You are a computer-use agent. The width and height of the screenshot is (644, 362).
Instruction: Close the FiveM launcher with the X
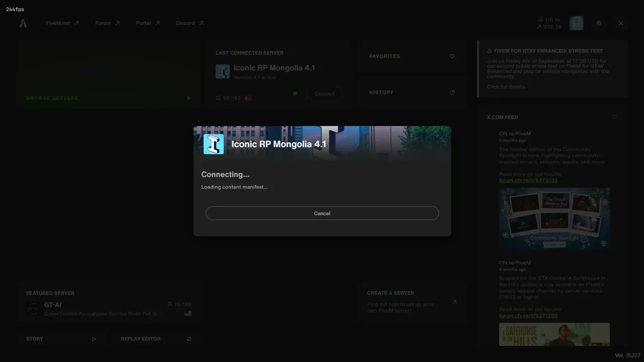621,23
